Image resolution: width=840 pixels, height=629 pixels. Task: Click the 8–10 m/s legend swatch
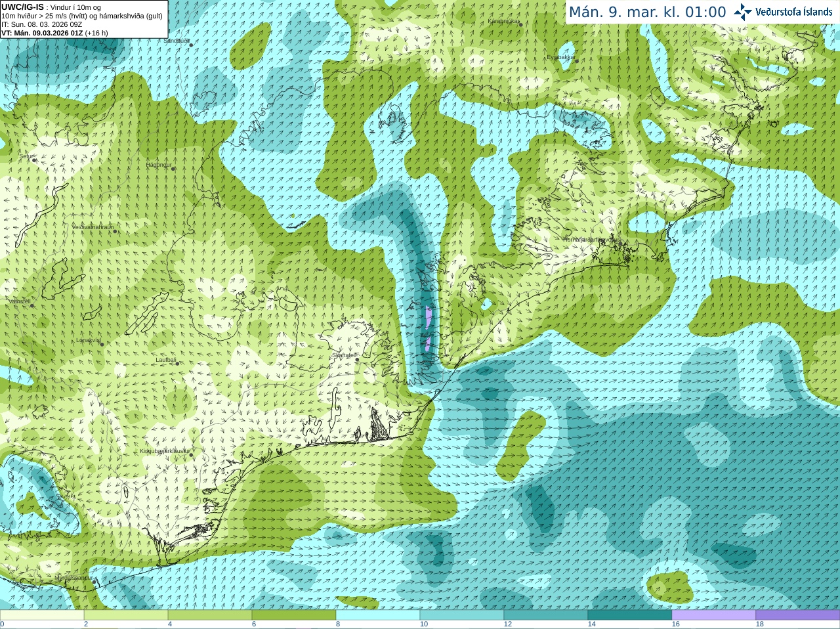378,615
